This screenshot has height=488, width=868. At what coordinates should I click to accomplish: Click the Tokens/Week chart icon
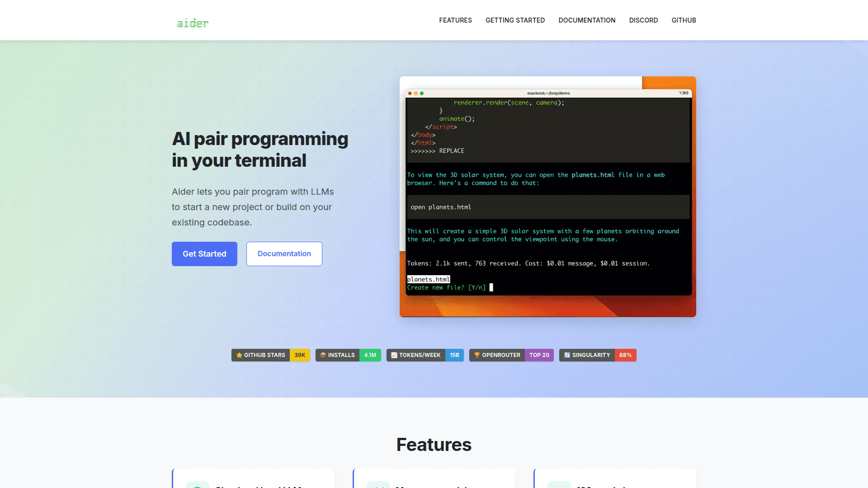(x=394, y=355)
